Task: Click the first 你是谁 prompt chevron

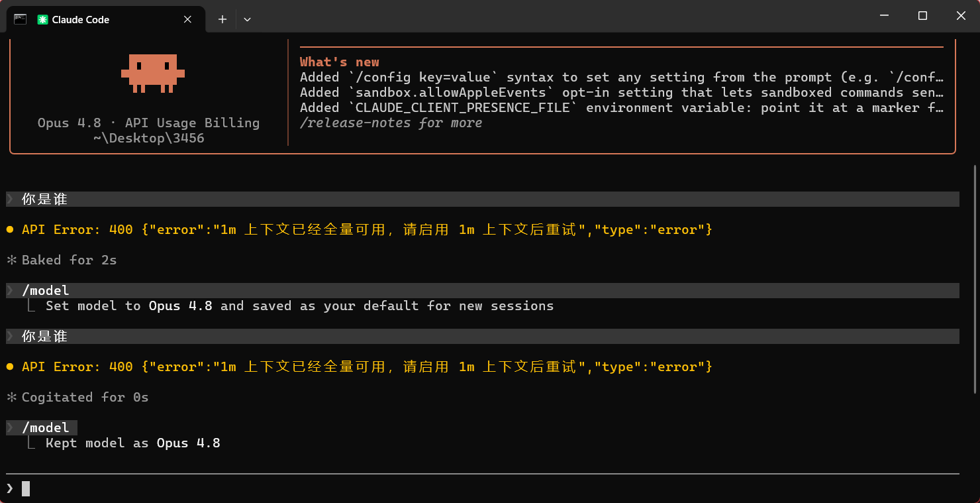Action: coord(10,199)
